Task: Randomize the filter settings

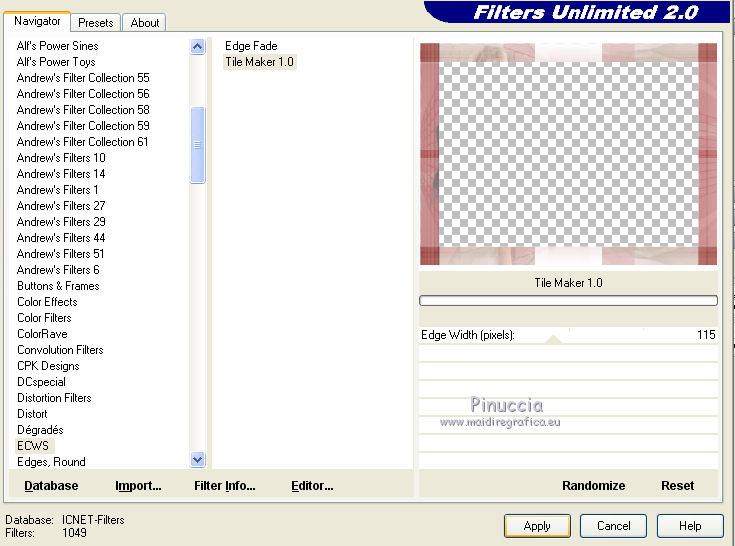Action: 593,486
